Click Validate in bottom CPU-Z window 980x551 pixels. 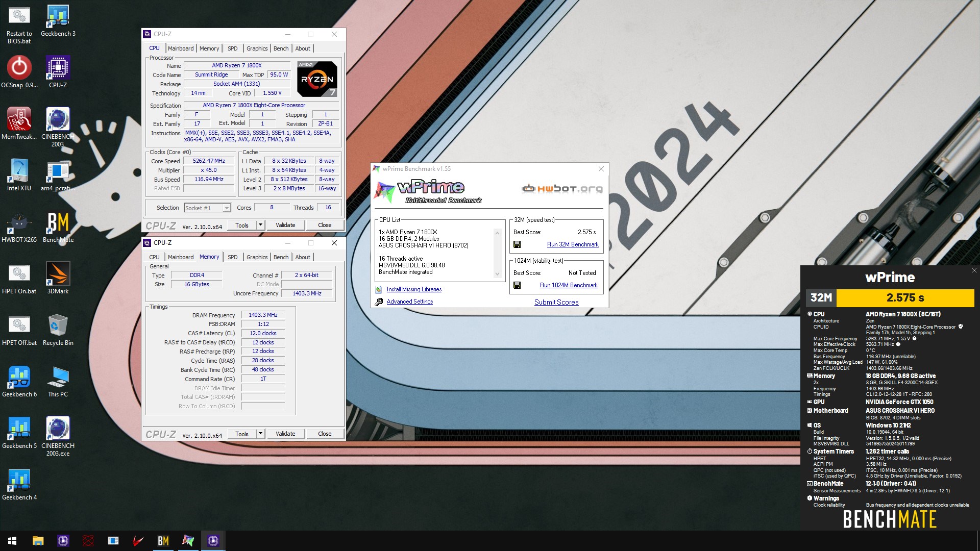285,434
